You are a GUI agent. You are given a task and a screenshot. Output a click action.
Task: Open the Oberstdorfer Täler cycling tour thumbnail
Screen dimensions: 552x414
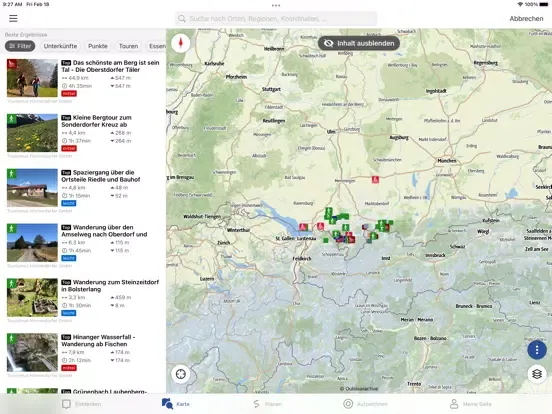[x=32, y=78]
